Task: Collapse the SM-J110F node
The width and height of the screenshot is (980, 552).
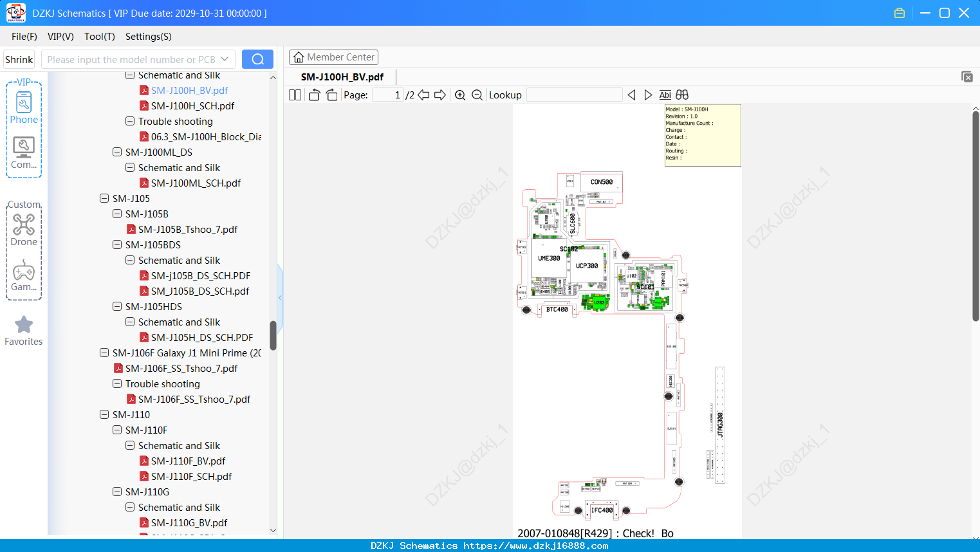Action: (117, 430)
